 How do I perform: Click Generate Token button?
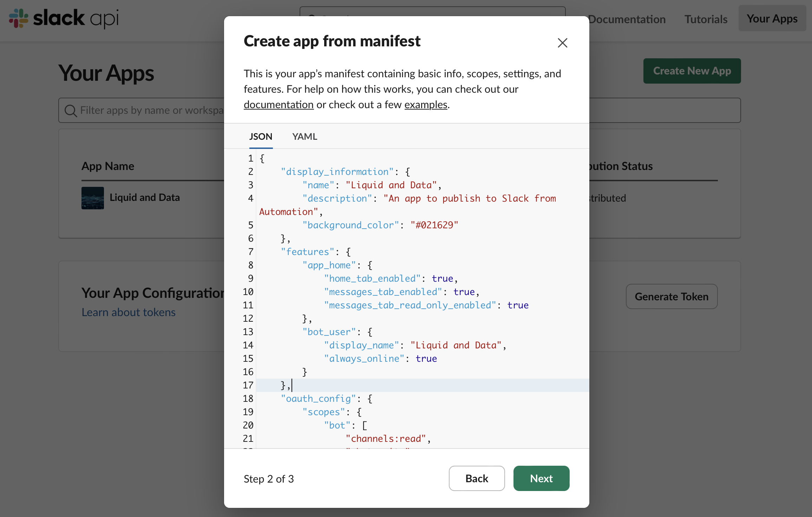click(x=671, y=297)
